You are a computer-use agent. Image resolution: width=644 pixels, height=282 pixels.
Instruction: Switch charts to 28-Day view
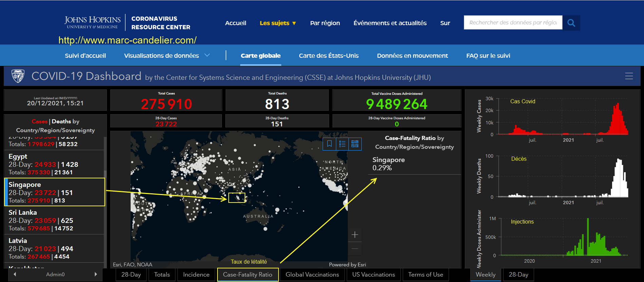pyautogui.click(x=518, y=275)
